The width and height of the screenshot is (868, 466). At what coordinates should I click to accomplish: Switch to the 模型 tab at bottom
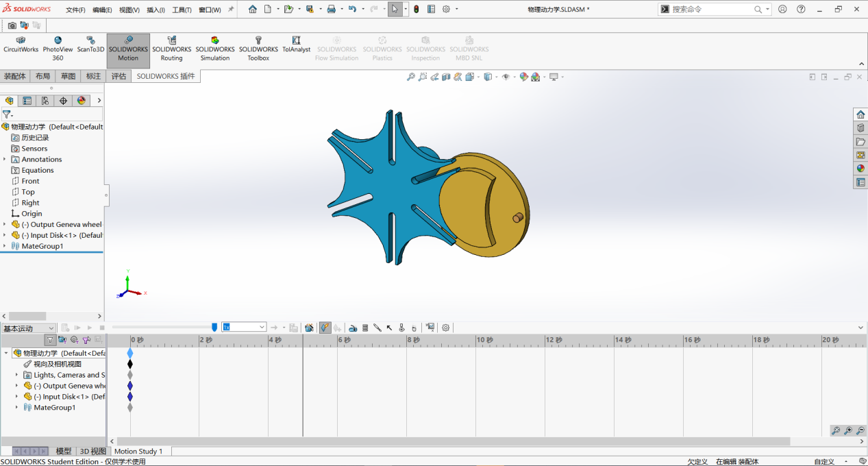(x=63, y=450)
